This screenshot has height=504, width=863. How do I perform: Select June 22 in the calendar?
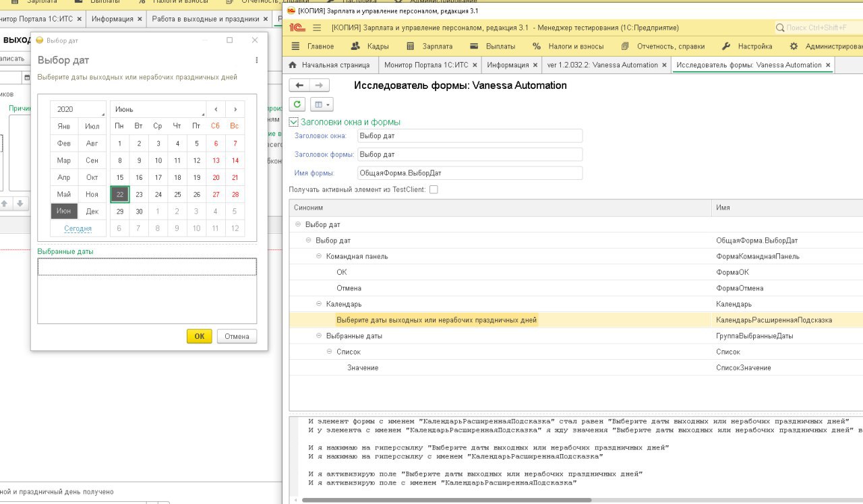(120, 195)
